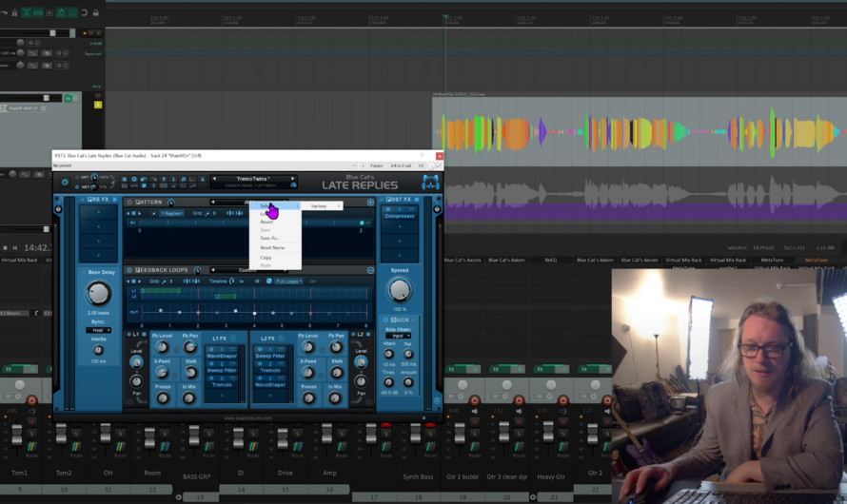Image resolution: width=847 pixels, height=504 pixels.
Task: Click the L1 FX smiley icon
Action: click(233, 339)
